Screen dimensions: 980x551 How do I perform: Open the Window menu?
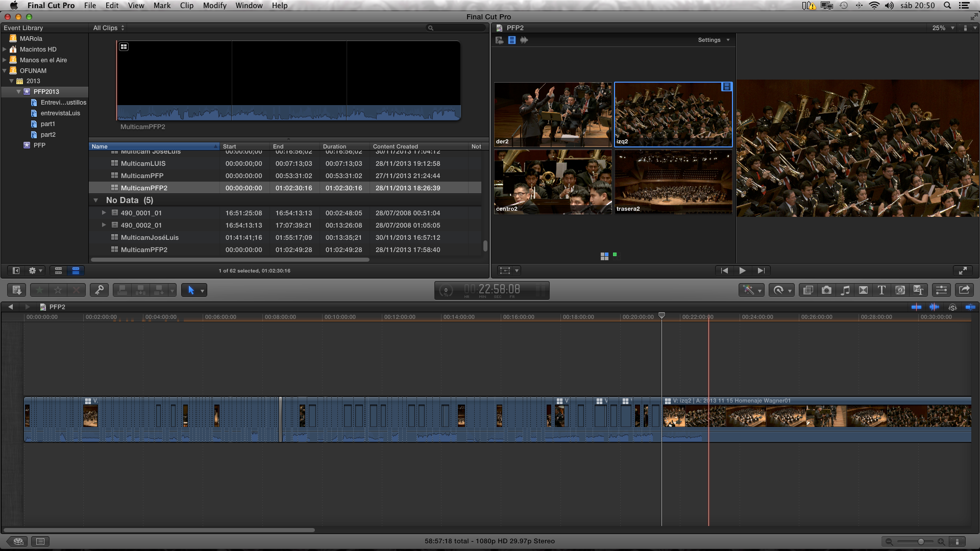pyautogui.click(x=249, y=6)
